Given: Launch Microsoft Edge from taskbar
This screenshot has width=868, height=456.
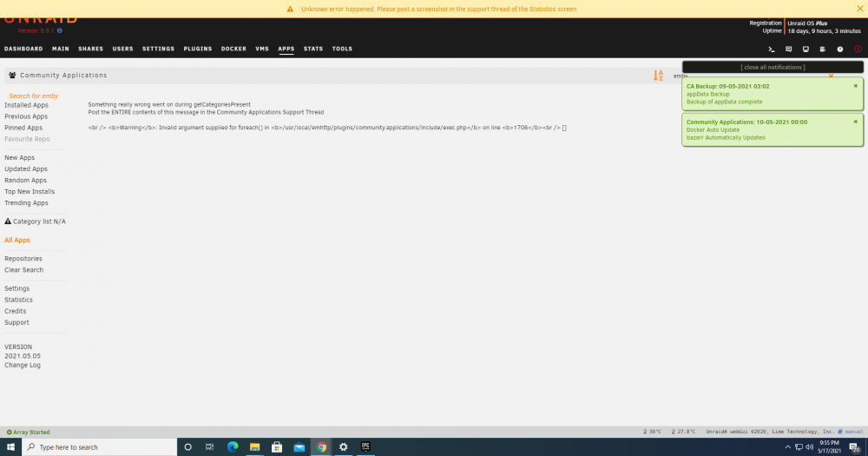Looking at the screenshot, I should pos(233,447).
